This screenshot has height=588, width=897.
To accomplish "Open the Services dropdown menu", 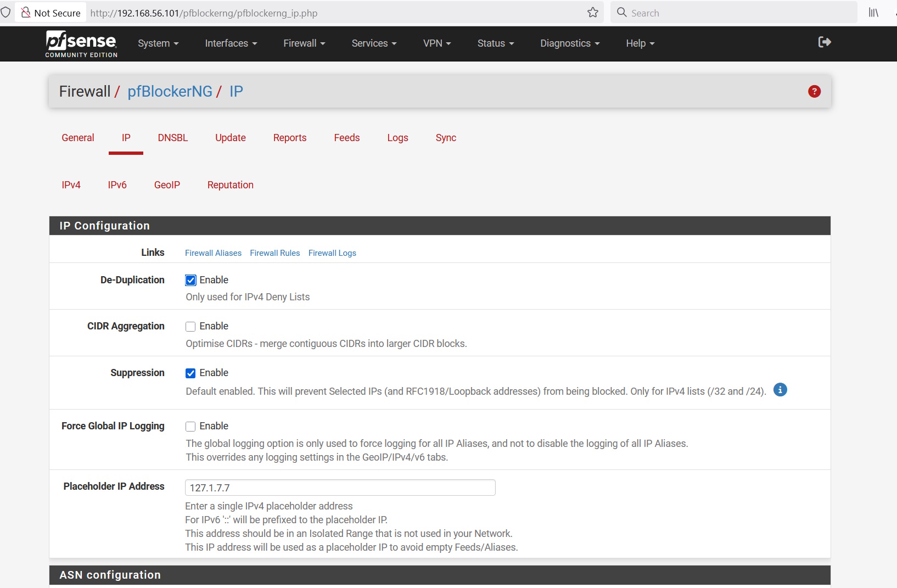I will 374,43.
